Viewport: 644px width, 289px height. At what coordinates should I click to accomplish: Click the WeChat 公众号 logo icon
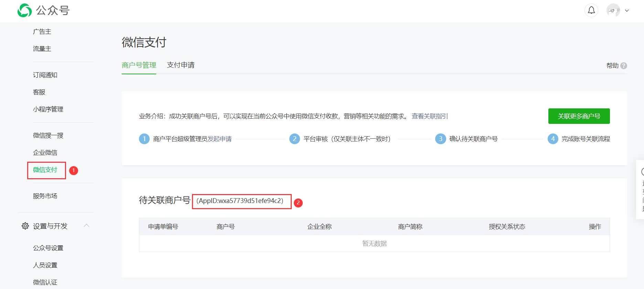(x=24, y=10)
